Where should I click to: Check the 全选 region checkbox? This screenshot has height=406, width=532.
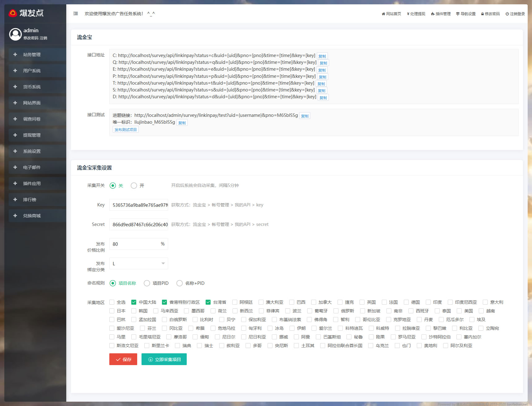pos(112,302)
